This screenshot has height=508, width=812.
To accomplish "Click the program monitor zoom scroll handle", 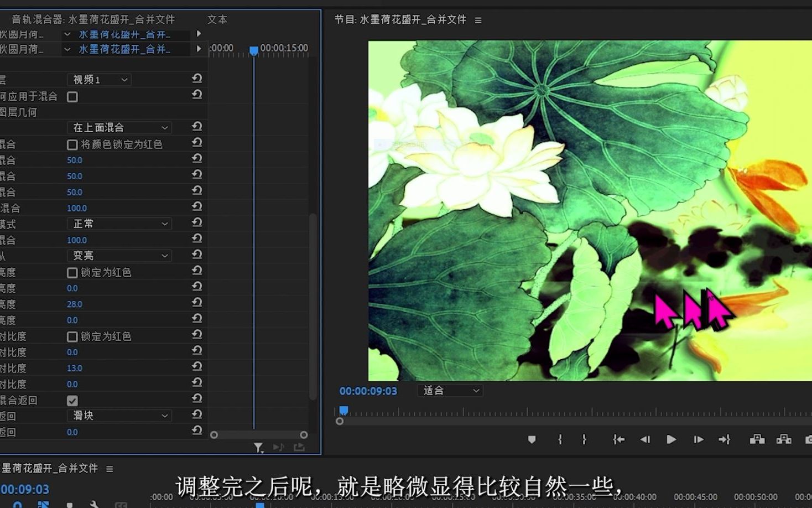I will (x=340, y=422).
